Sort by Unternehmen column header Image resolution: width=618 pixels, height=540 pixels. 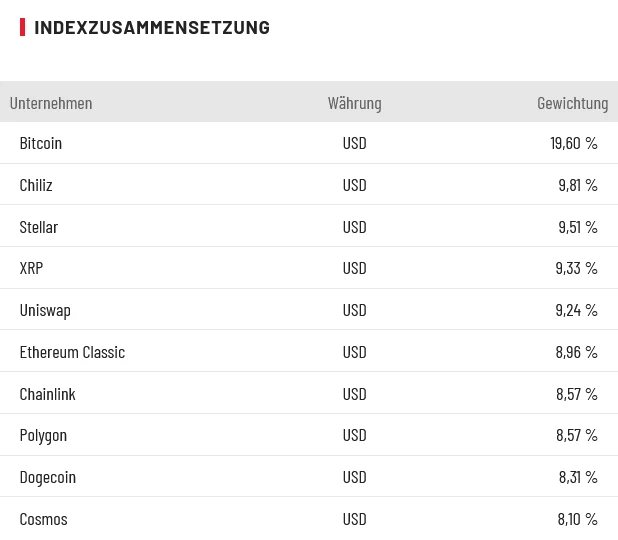51,103
